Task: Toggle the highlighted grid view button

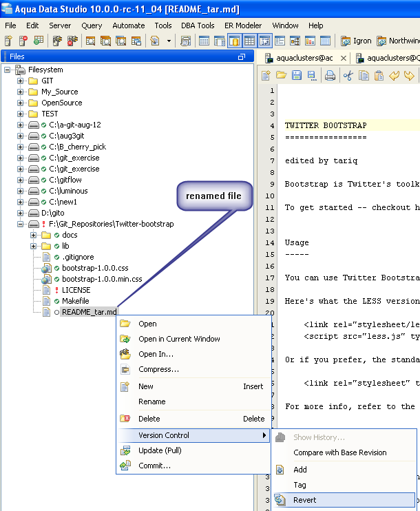Action: 249,41
